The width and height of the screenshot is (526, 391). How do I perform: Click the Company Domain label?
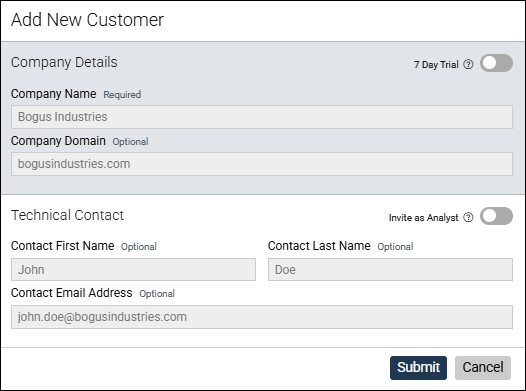[58, 141]
